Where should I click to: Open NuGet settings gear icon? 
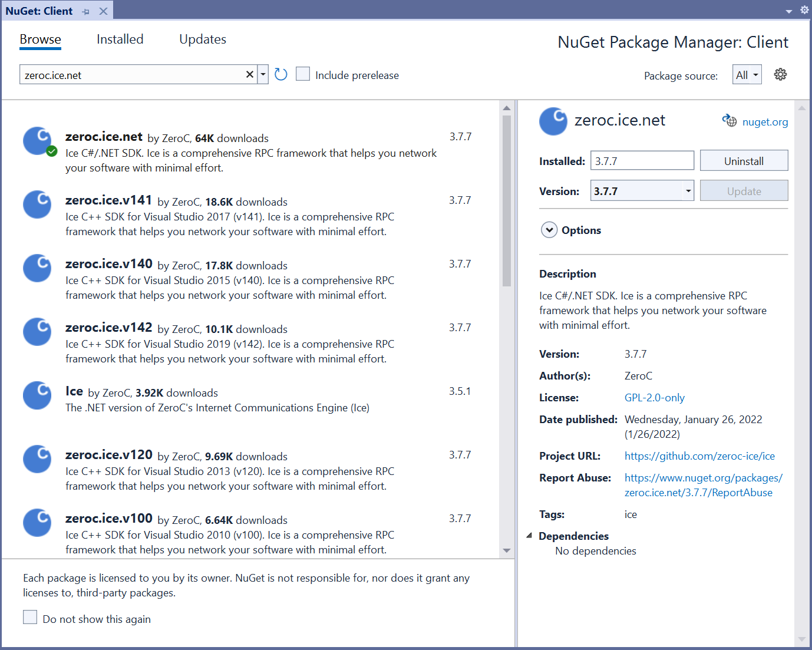pyautogui.click(x=780, y=74)
